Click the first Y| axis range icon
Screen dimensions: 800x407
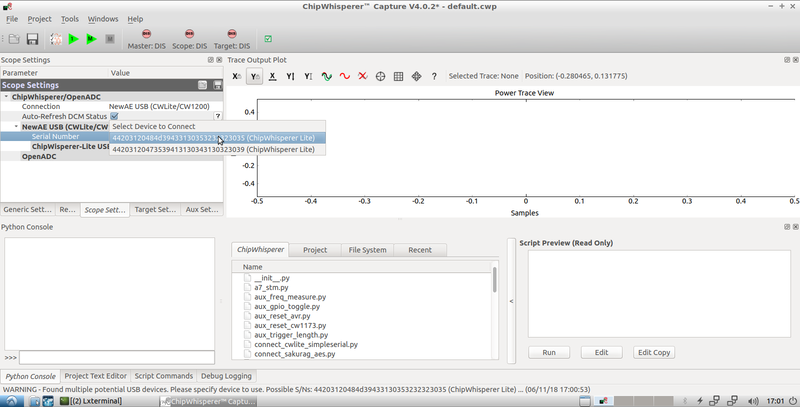[x=290, y=76]
